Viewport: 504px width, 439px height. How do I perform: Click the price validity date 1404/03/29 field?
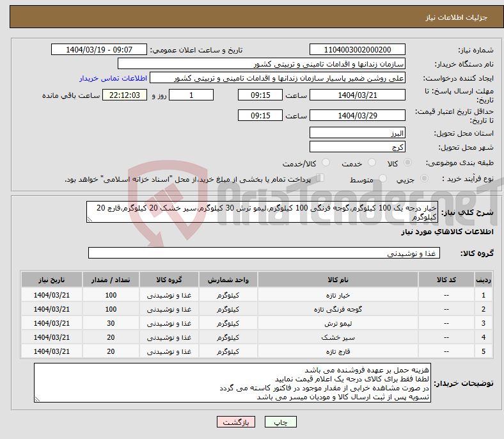pos(358,115)
